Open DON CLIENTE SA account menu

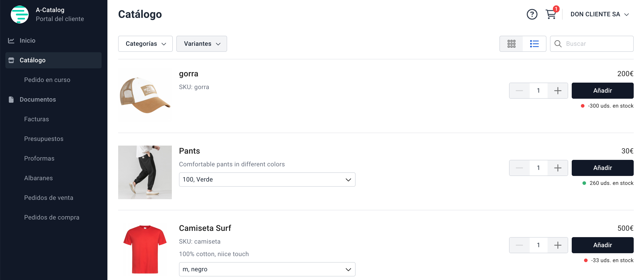coord(599,15)
